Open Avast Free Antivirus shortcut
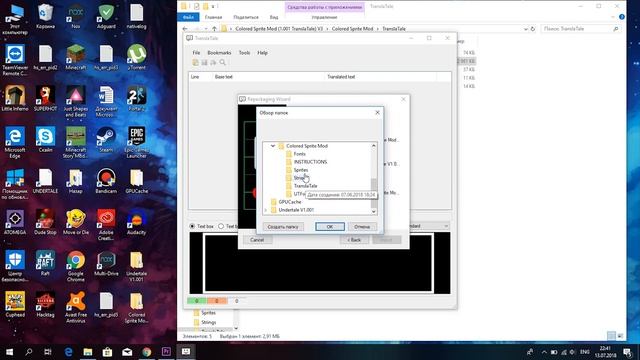 coord(76,307)
